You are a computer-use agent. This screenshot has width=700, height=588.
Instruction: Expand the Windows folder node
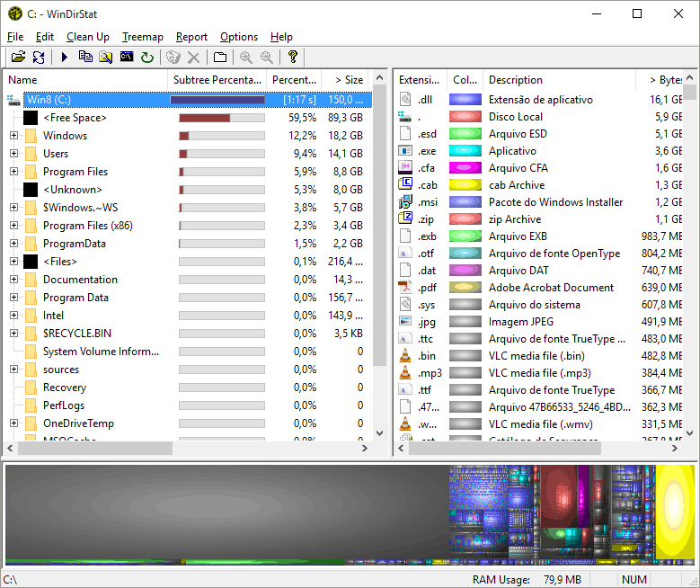point(13,136)
